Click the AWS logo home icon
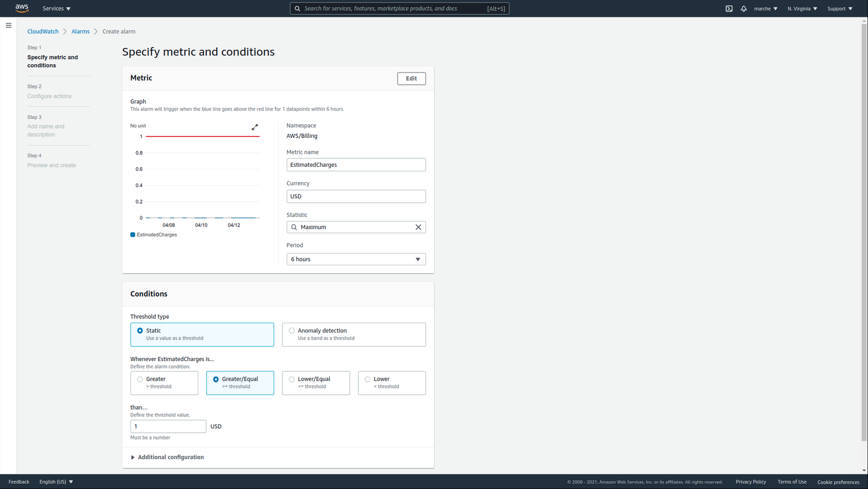868x489 pixels. coord(22,8)
